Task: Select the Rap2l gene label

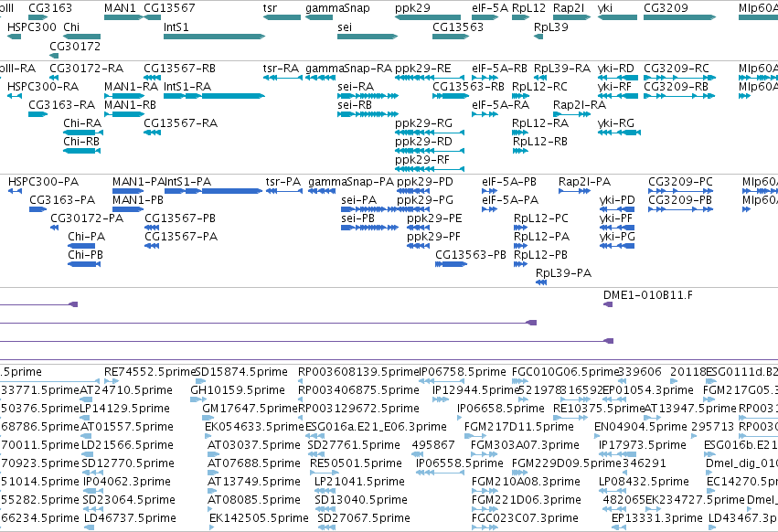Action: point(569,8)
